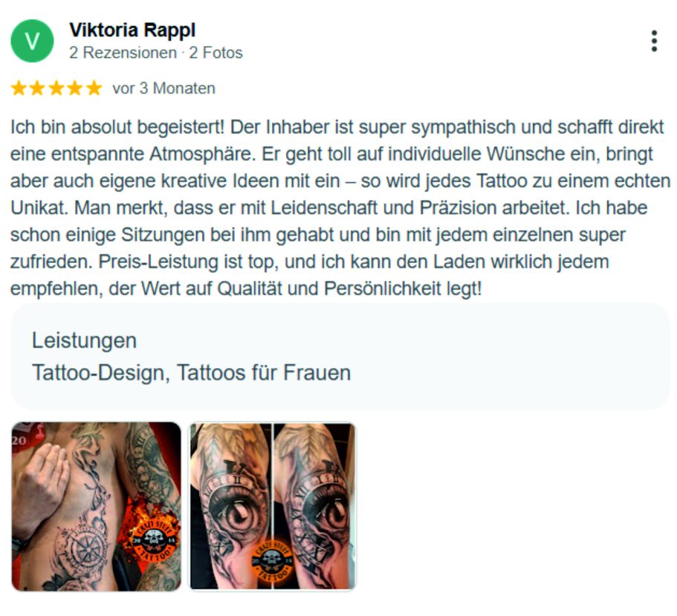Open Viktoria Rappl's reviewer profile name
This screenshot has width=677, height=616.
click(132, 30)
